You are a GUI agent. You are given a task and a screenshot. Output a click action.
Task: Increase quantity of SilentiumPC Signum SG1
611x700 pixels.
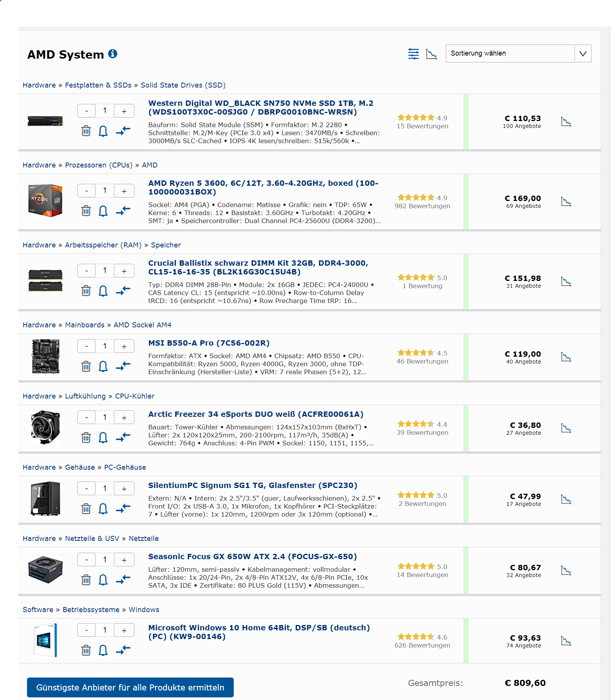pyautogui.click(x=124, y=488)
